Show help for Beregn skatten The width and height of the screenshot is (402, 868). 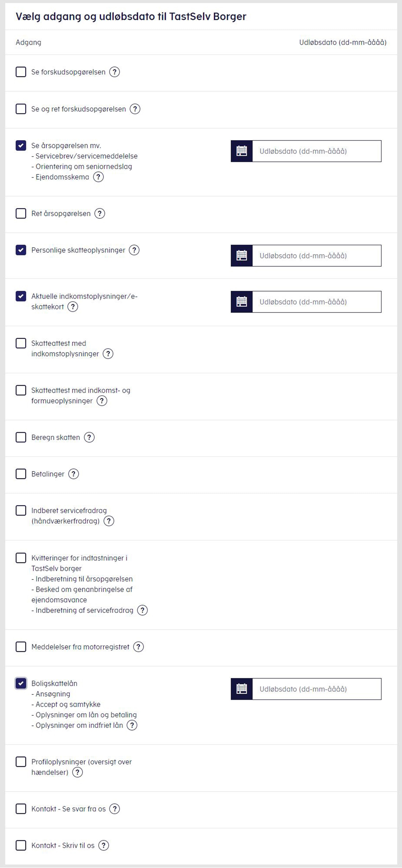[89, 437]
